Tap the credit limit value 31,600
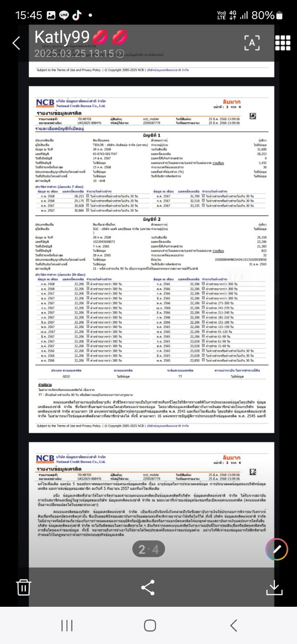Image resolution: width=297 pixels, height=644 pixels. 261,149
